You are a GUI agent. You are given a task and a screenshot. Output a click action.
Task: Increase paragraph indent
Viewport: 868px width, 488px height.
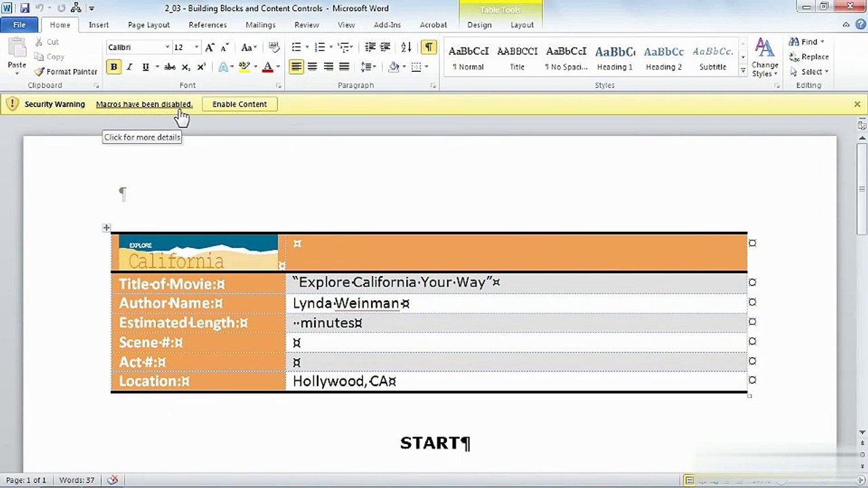385,47
